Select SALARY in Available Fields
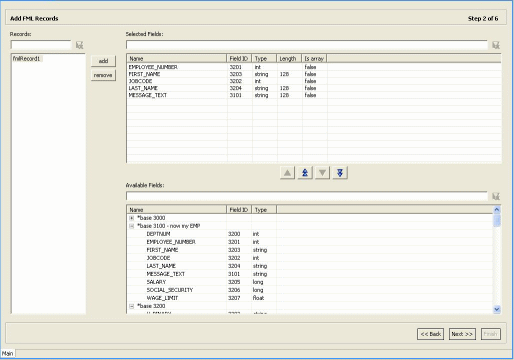 [156, 282]
